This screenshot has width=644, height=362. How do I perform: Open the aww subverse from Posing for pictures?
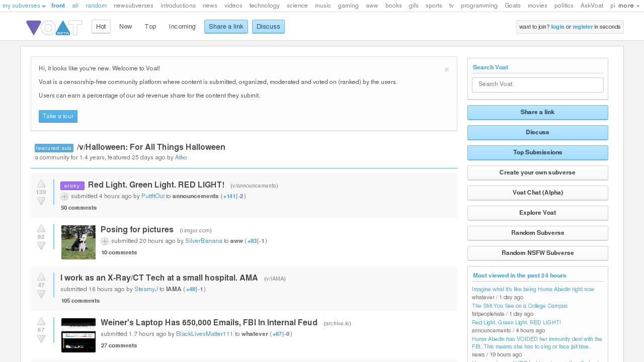(x=236, y=241)
